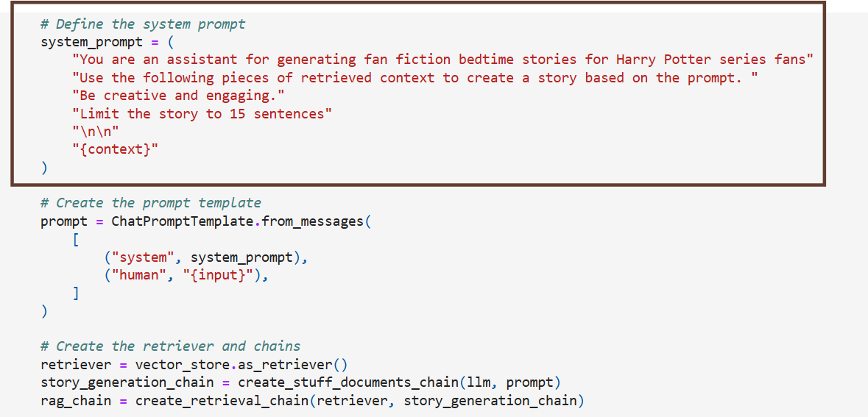Click the ChatPromptTemplate class name
The height and width of the screenshot is (417, 868).
tap(182, 221)
